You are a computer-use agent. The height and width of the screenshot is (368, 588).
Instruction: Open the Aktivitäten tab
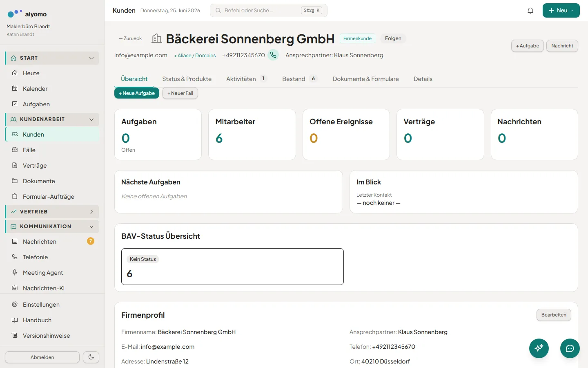click(246, 79)
